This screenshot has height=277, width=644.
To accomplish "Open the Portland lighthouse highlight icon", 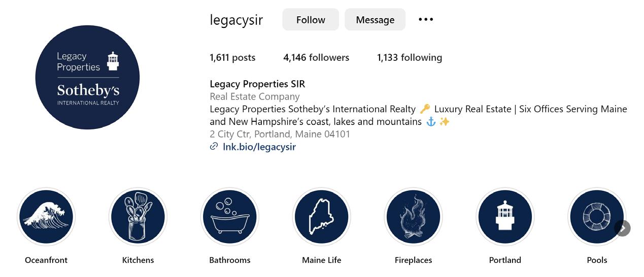I will click(x=505, y=217).
